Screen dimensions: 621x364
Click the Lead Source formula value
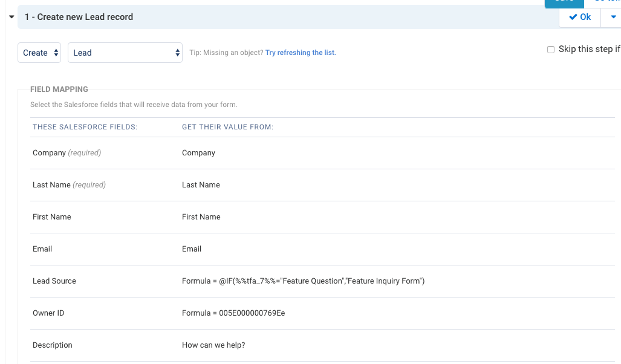(x=304, y=281)
